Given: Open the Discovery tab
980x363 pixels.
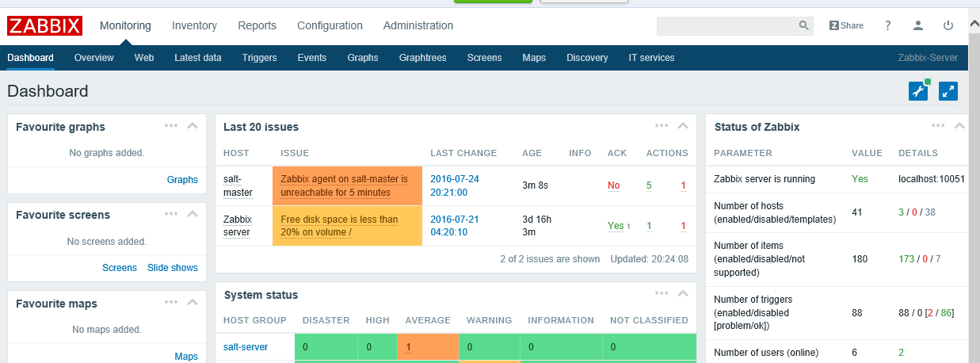Looking at the screenshot, I should click(587, 58).
